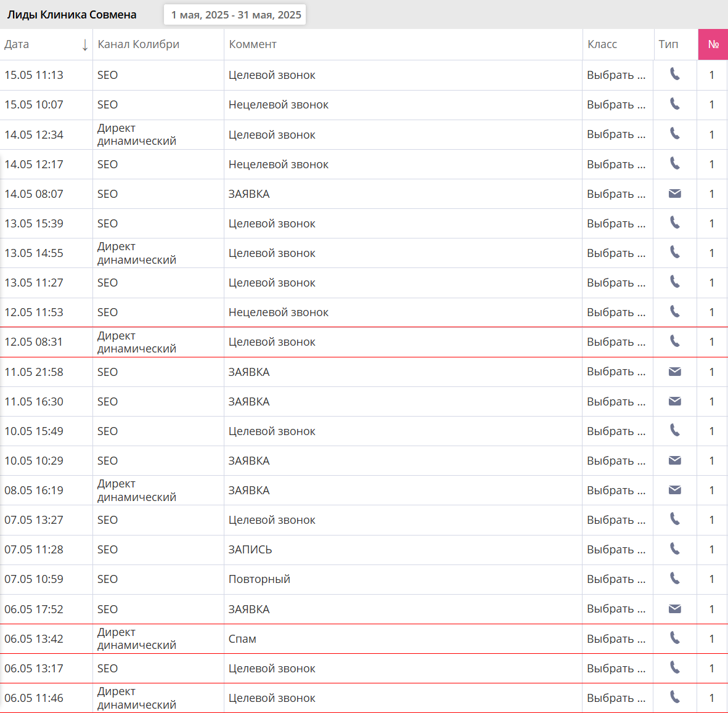Click envelope icon in 08.05 16:19 row
The image size is (728, 713).
click(674, 490)
